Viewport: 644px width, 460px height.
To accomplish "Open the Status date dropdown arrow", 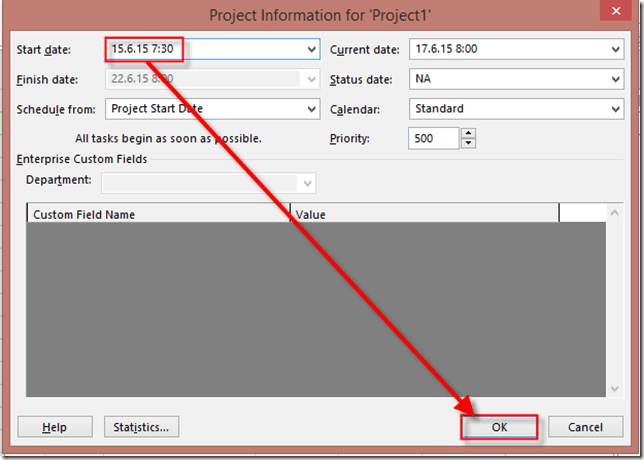I will [x=614, y=79].
